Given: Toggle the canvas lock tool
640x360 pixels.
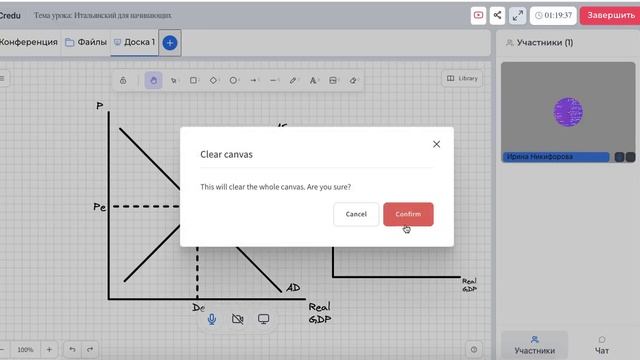Looking at the screenshot, I should [123, 80].
